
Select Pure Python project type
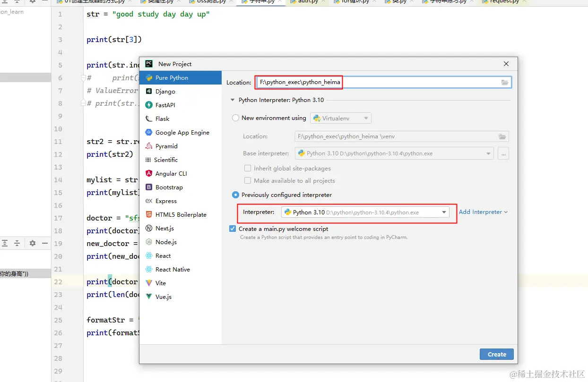pyautogui.click(x=181, y=78)
